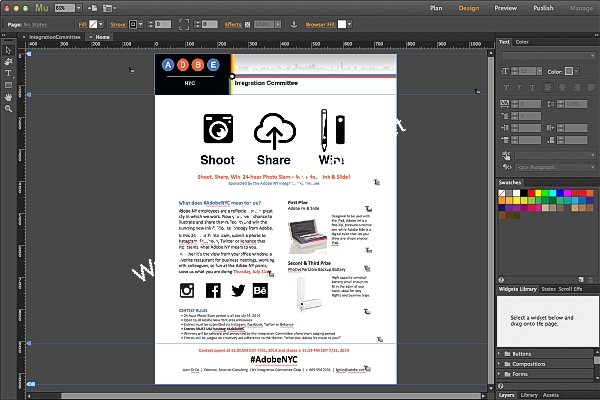Click the stroke weight input field
The width and height of the screenshot is (600, 400).
tap(163, 24)
